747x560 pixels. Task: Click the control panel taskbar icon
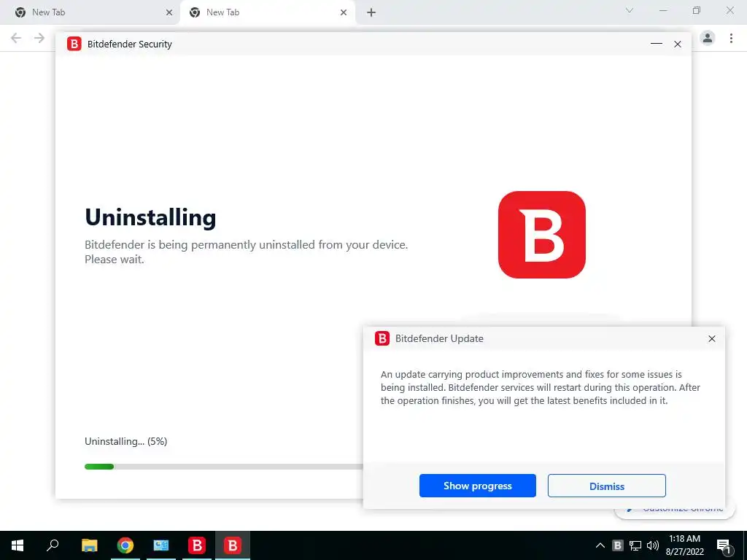pos(161,545)
